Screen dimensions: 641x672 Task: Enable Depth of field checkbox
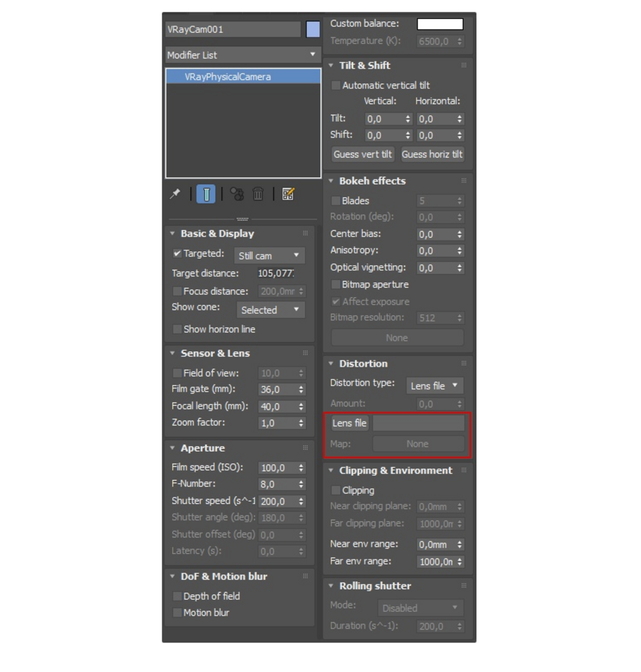[x=177, y=596]
